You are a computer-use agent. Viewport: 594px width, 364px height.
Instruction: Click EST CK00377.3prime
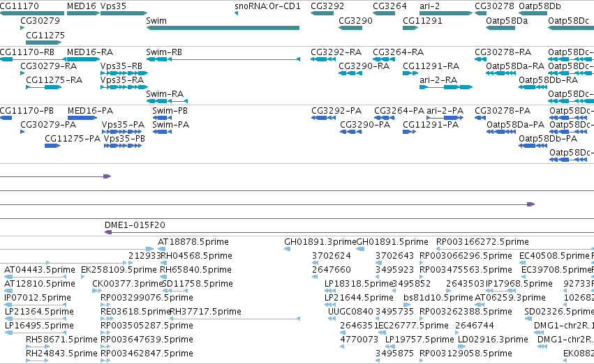point(127,284)
